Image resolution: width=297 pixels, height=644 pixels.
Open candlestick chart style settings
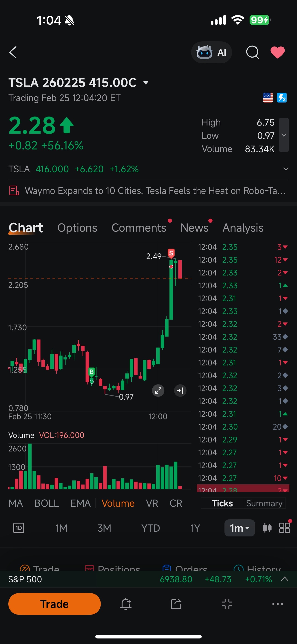point(267,528)
